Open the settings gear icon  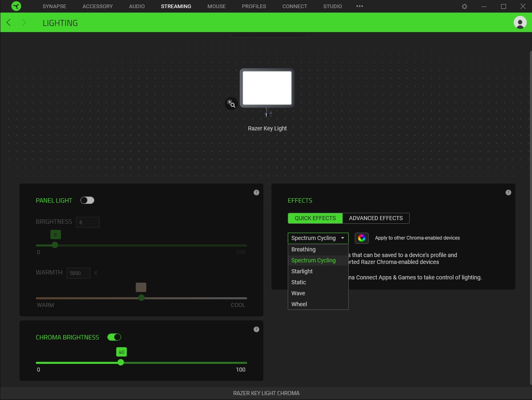tap(465, 6)
